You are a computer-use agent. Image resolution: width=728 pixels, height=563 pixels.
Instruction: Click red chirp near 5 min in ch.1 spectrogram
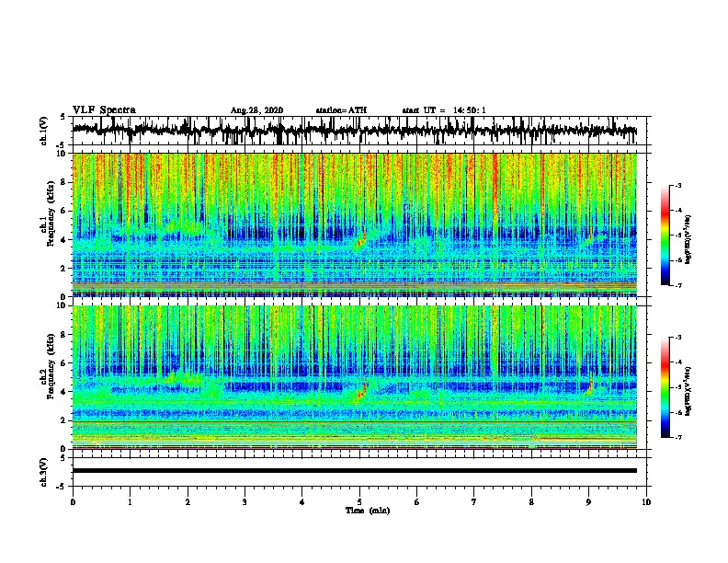(x=360, y=240)
